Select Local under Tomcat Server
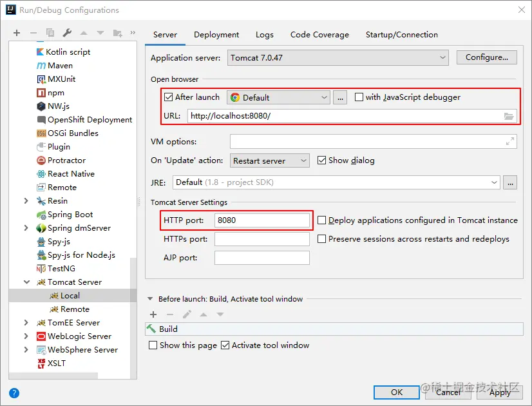The width and height of the screenshot is (532, 406). coord(64,296)
